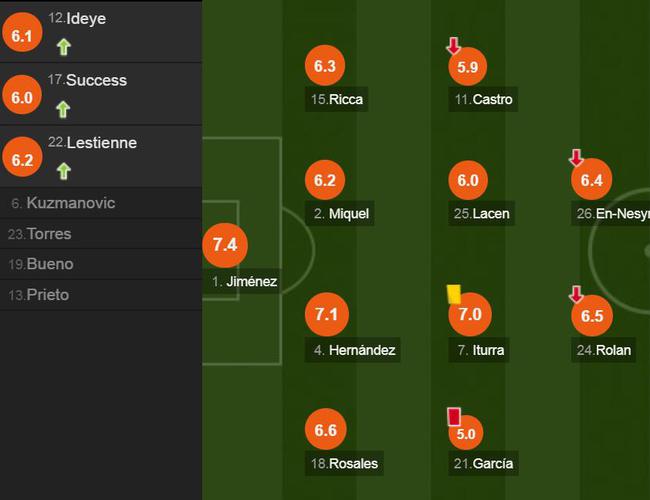Select goalkeeper Jiménez's 7.4 rating badge
The height and width of the screenshot is (500, 650).
point(225,245)
